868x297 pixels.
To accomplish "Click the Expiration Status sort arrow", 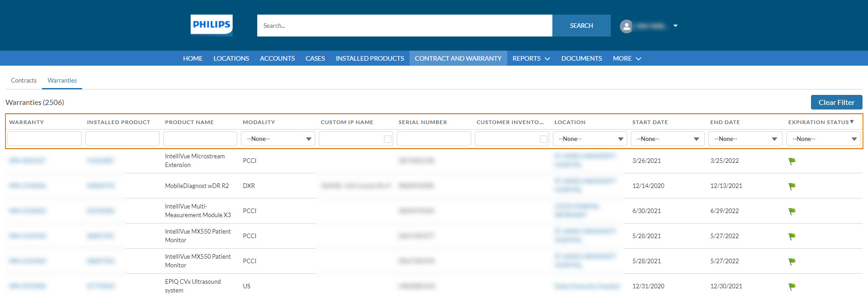I will coord(852,122).
